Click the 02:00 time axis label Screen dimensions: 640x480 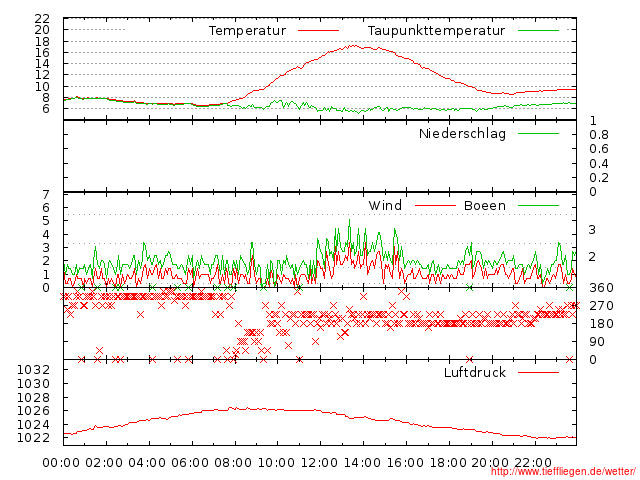pos(104,463)
